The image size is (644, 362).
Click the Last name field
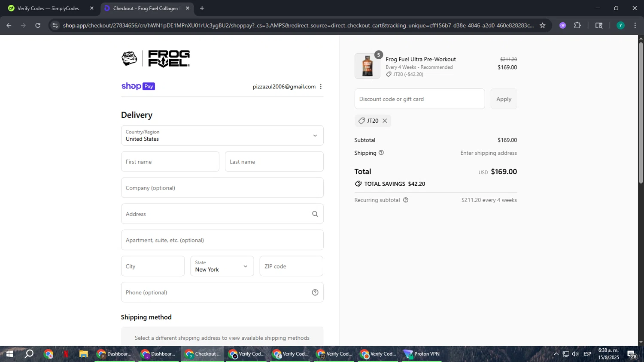274,162
